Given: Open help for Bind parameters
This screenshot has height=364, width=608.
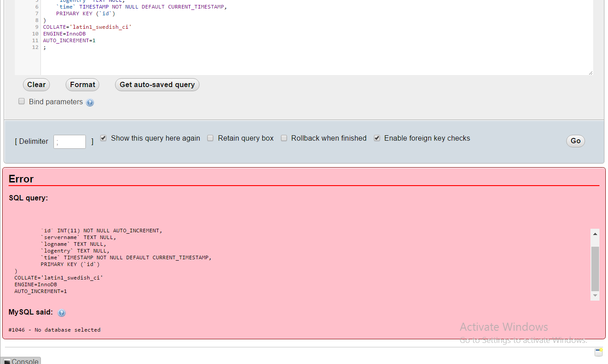Looking at the screenshot, I should point(90,102).
